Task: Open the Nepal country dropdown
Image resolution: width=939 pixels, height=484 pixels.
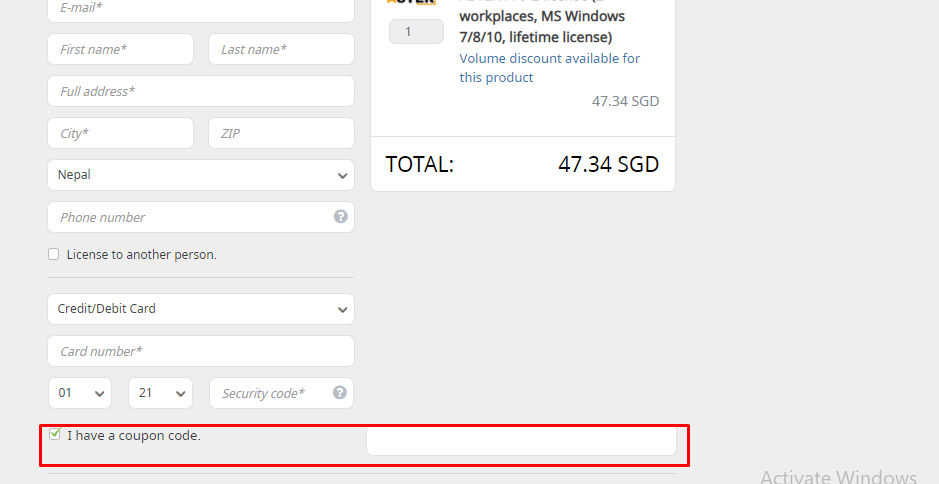Action: point(201,175)
